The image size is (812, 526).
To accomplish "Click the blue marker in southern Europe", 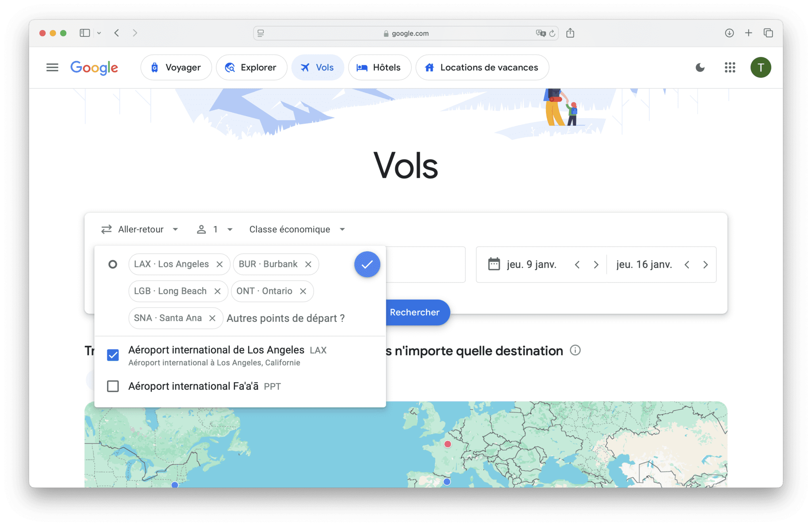I will (447, 482).
